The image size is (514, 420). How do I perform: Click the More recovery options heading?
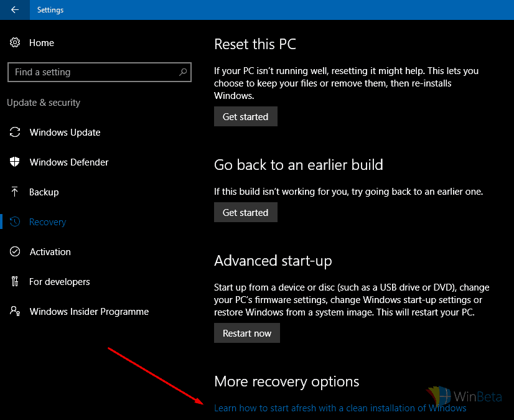(x=286, y=382)
